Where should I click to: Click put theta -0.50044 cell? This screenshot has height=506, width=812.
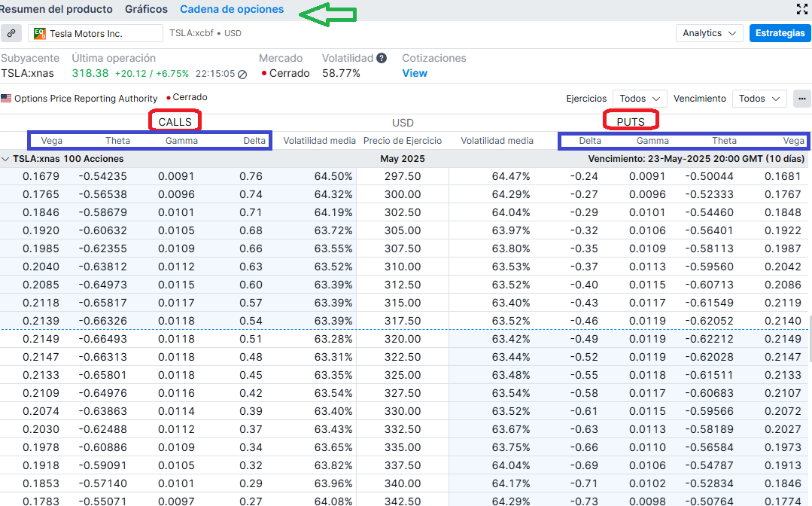(709, 177)
